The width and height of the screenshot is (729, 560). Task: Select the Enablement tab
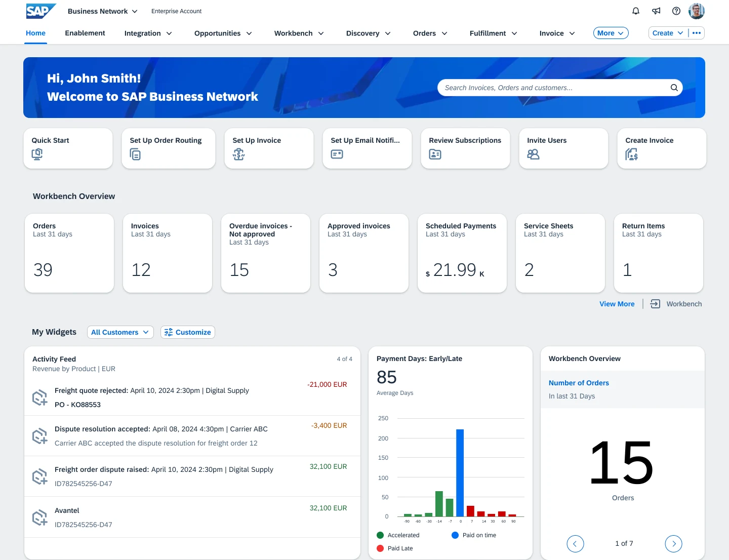[x=85, y=33]
